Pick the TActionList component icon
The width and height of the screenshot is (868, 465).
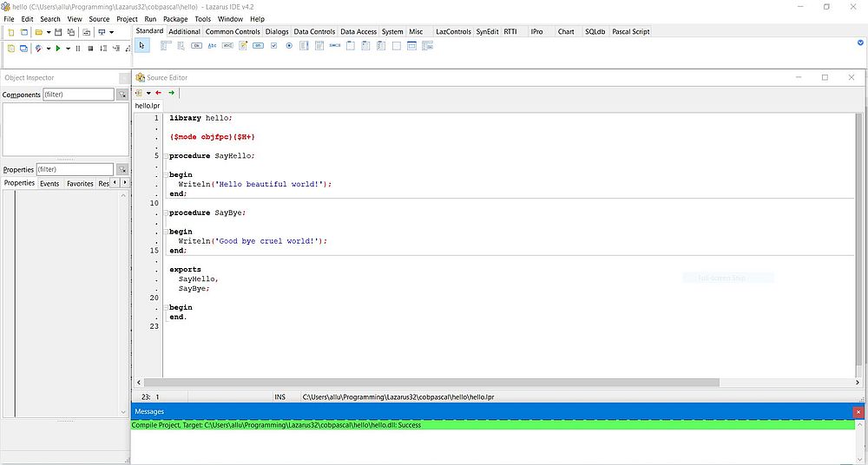tap(427, 46)
